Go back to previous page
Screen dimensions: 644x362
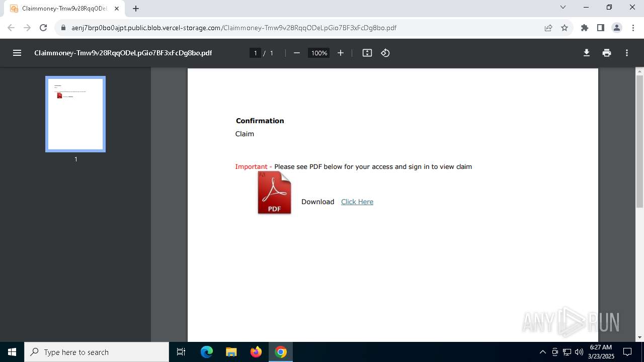(11, 28)
